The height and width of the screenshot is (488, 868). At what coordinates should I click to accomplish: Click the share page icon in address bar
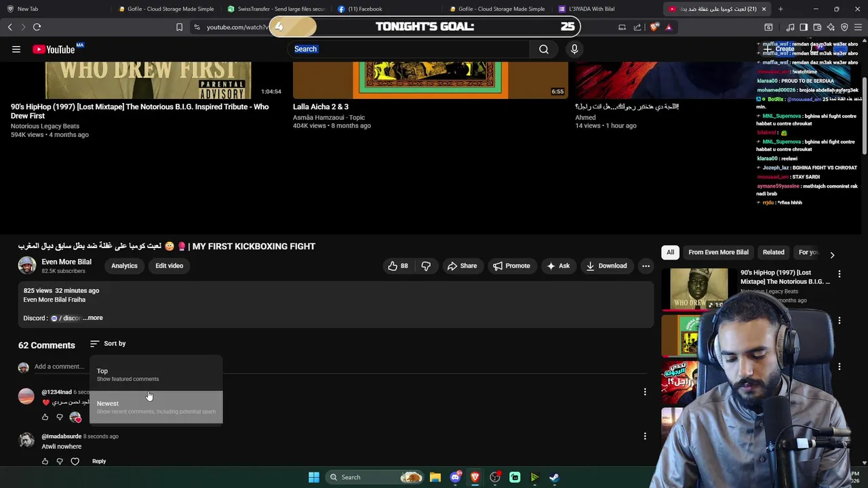637,27
